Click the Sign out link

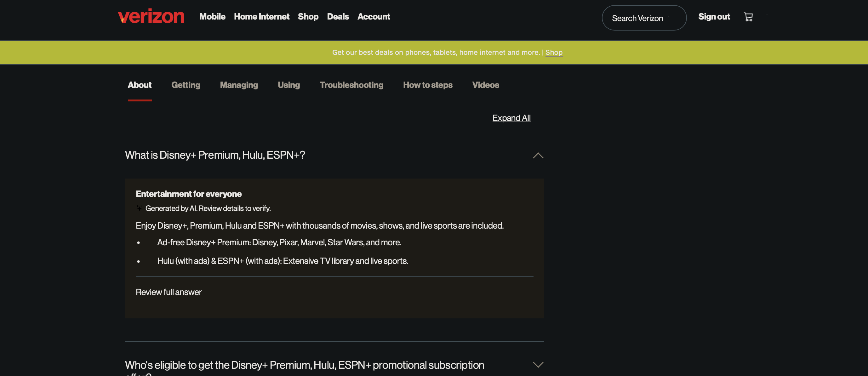pos(714,16)
